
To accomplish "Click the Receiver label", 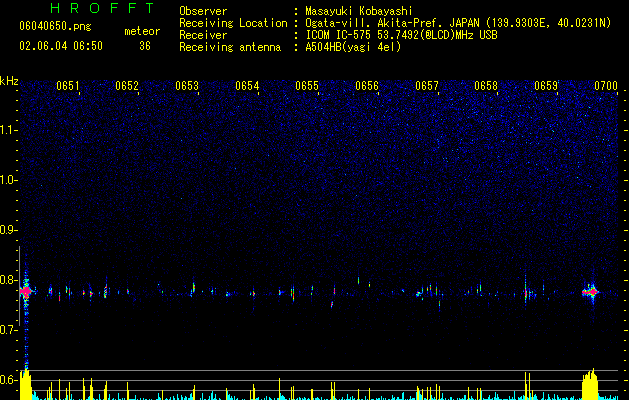I will tap(203, 35).
